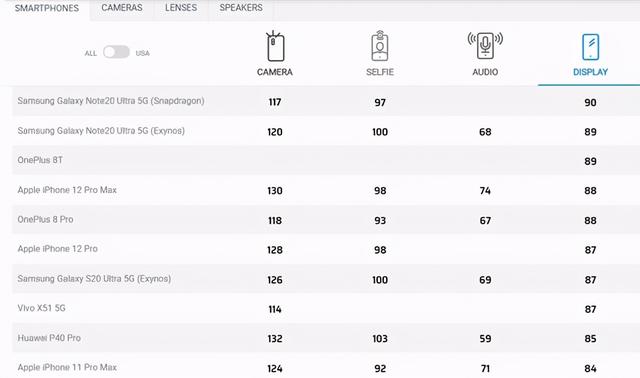Open Apple iPhone 12 Pro Max entry
Screen dimensions: 640x378
point(67,190)
